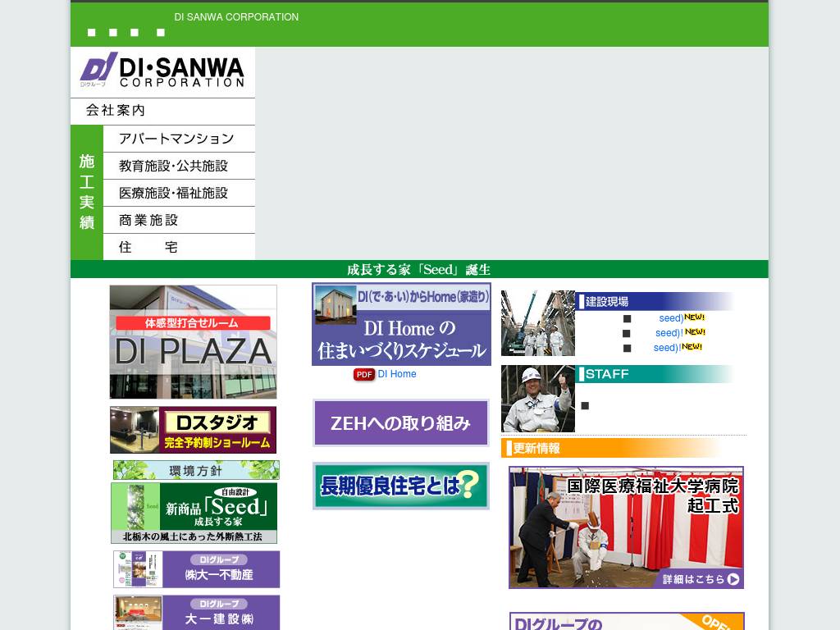
Task: Open the 大一建設㈱ DIグループ banner
Action: [x=196, y=612]
